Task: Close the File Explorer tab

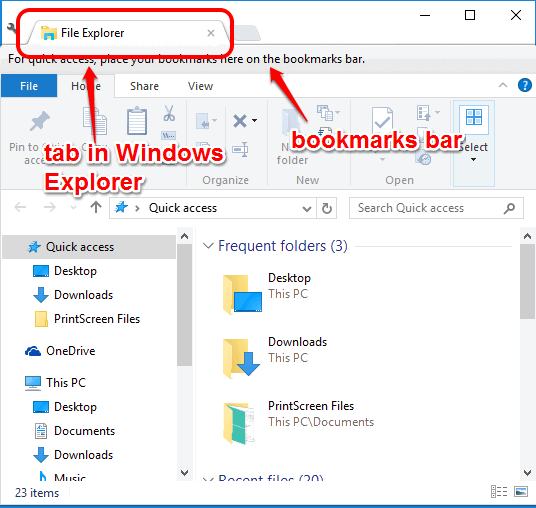Action: (x=211, y=33)
